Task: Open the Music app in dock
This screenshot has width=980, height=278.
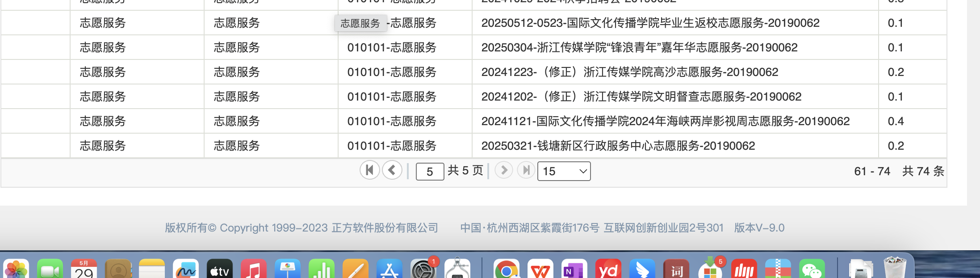Action: pos(253,270)
